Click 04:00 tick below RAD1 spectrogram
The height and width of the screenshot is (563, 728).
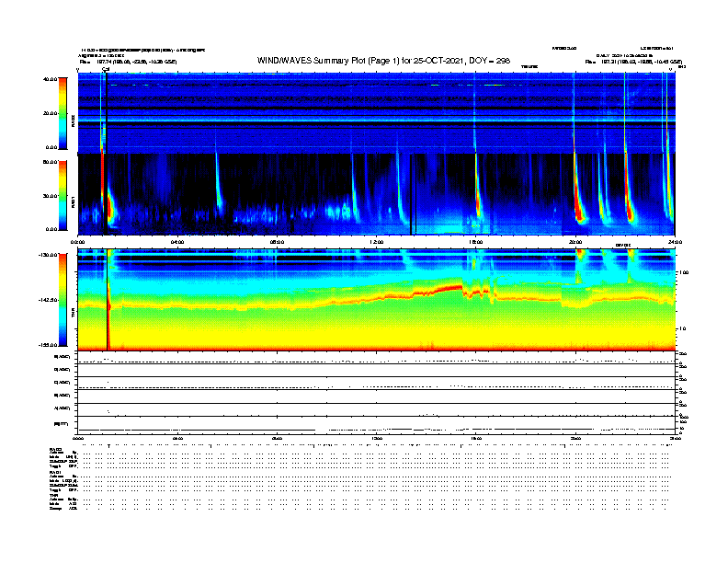tap(177, 242)
